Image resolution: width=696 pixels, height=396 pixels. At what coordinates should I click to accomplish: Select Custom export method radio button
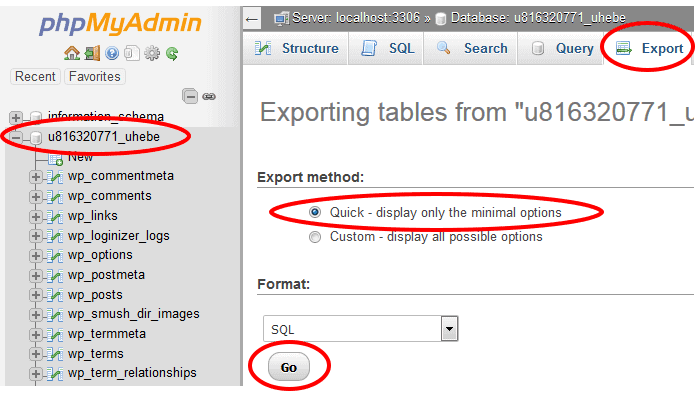click(315, 237)
